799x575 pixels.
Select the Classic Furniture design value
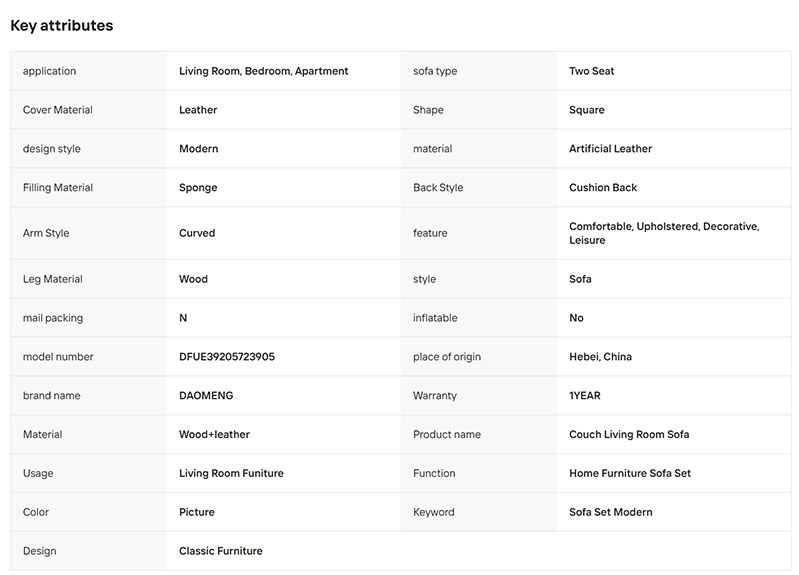(x=221, y=551)
